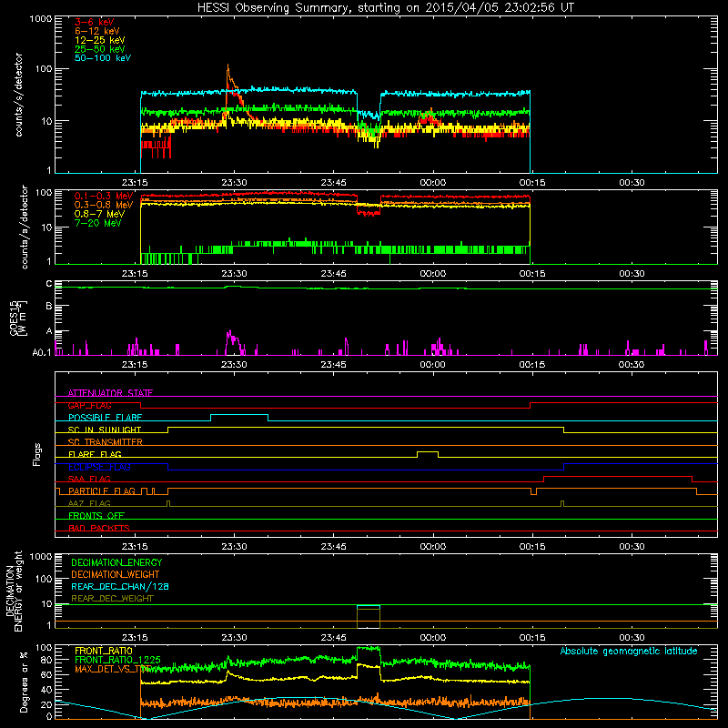Click the PARTICLE_FLAG label
This screenshot has width=728, height=728.
coord(102,490)
